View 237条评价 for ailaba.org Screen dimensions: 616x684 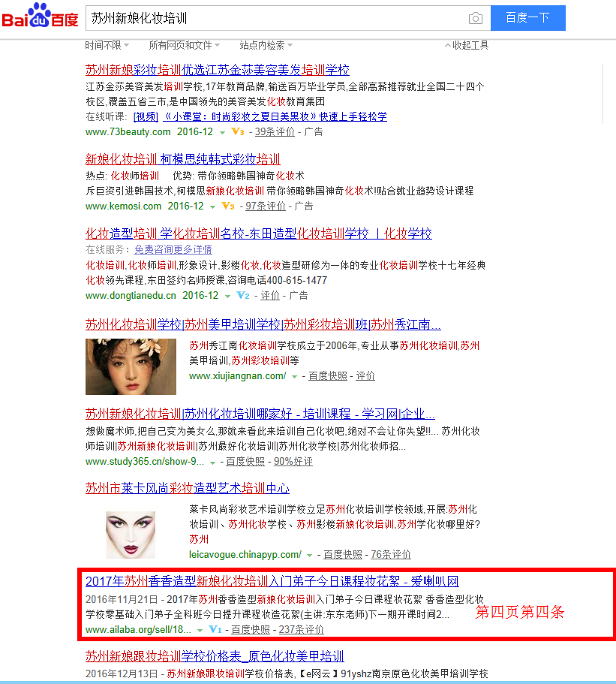tap(301, 629)
